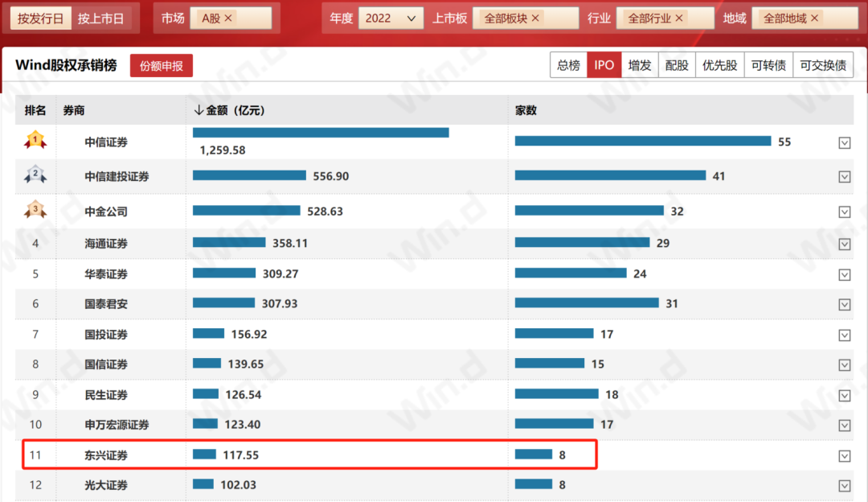868x502 pixels.
Task: Expand the 国投证券 row details
Action: [844, 335]
